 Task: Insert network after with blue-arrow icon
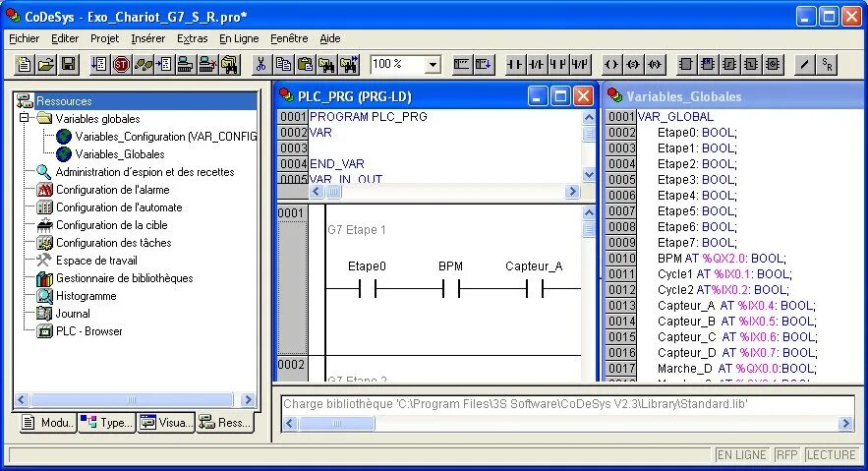[x=484, y=65]
